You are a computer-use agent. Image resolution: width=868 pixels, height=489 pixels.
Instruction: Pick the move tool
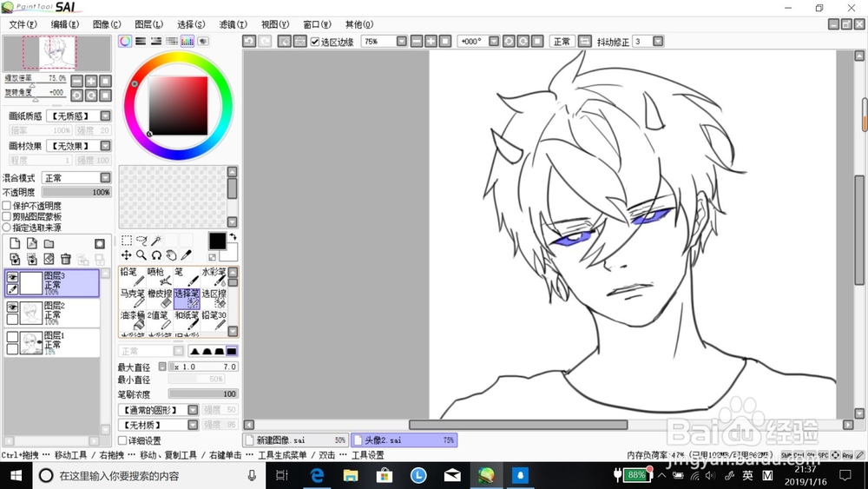pyautogui.click(x=127, y=254)
